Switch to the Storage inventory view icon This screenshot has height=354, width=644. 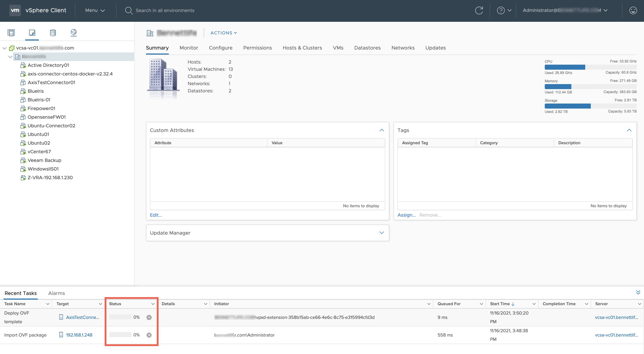[x=53, y=33]
